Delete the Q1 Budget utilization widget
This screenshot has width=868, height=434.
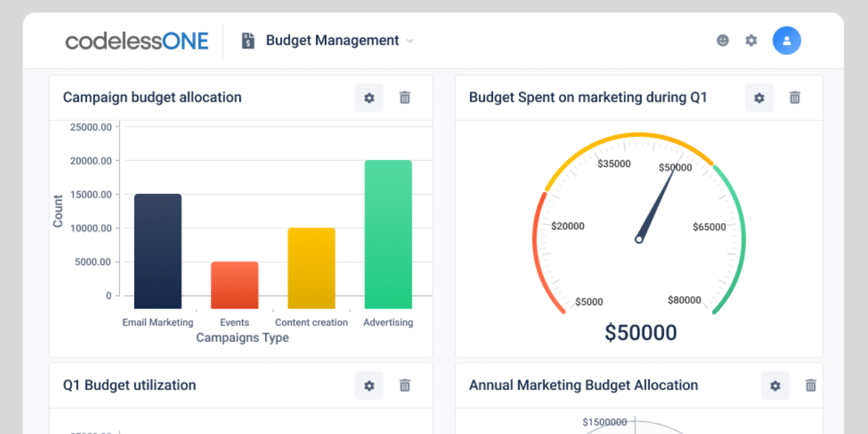[x=405, y=385]
